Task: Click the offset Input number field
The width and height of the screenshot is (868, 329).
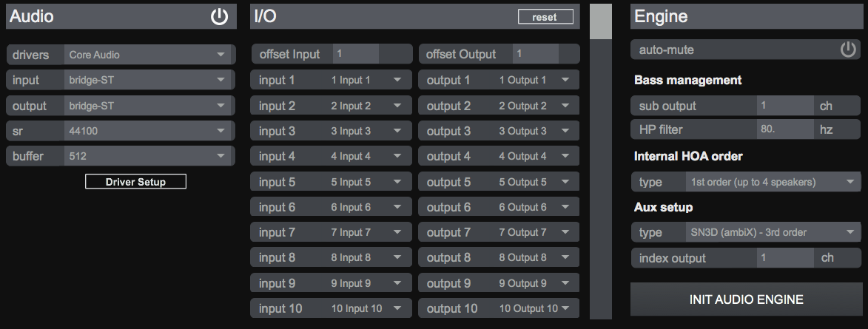Action: pos(356,54)
